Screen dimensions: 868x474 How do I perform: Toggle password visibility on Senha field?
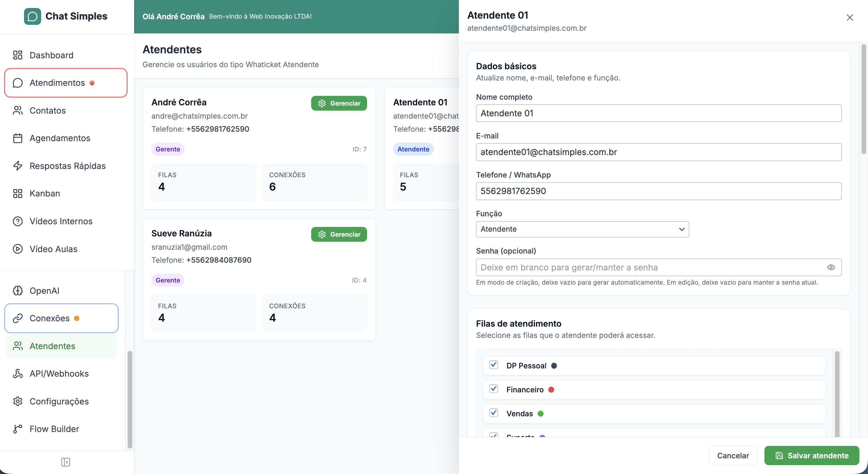[831, 267]
